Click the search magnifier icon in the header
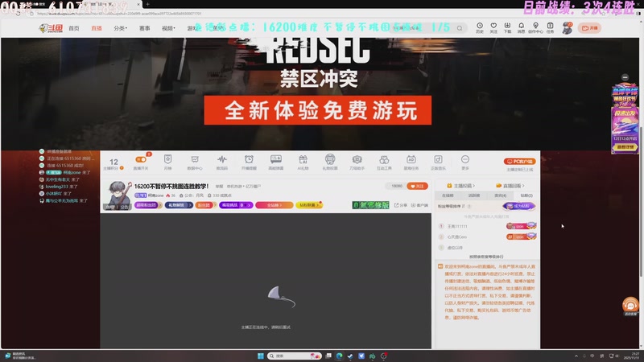This screenshot has height=362, width=644. (x=460, y=28)
